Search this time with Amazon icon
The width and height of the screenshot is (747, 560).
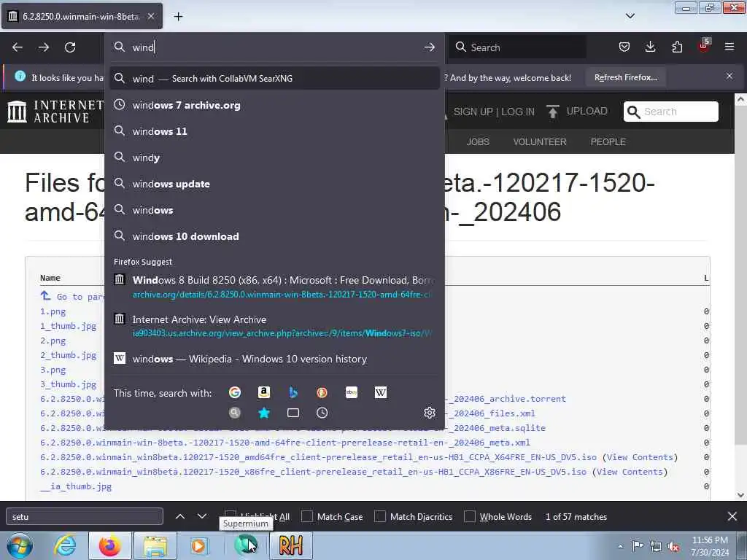(x=264, y=392)
